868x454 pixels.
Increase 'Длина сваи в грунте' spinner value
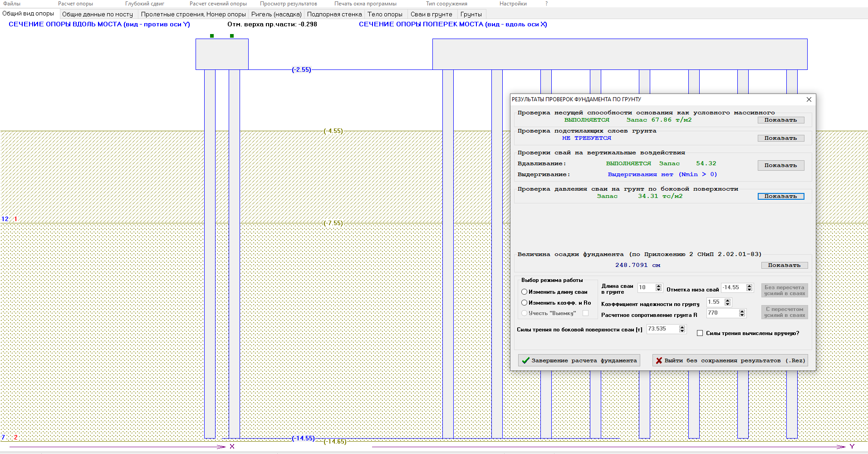coord(659,286)
